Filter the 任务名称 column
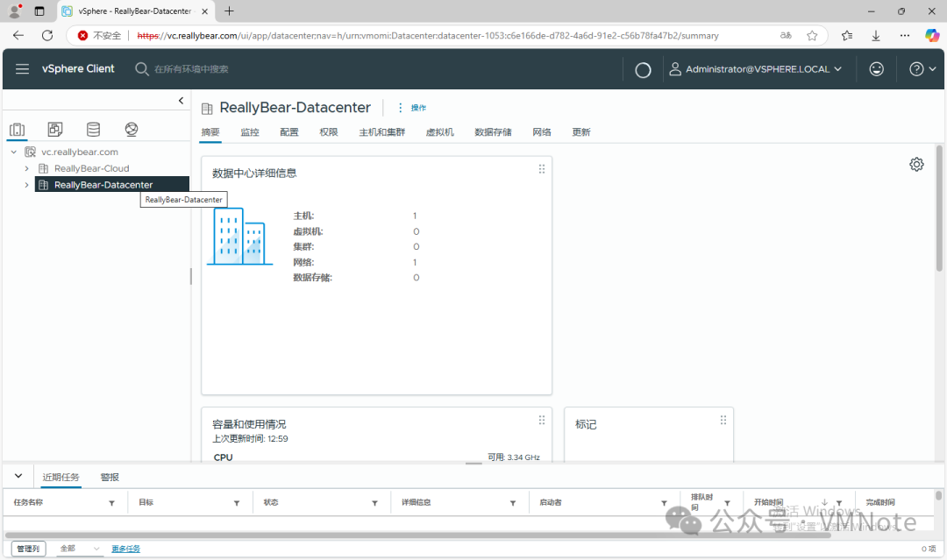The width and height of the screenshot is (947, 560). click(111, 503)
